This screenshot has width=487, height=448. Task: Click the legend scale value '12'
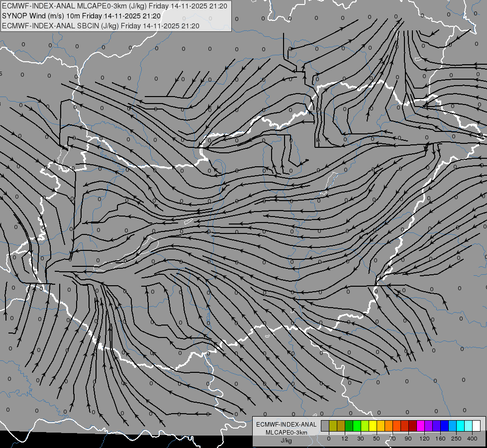344,439
